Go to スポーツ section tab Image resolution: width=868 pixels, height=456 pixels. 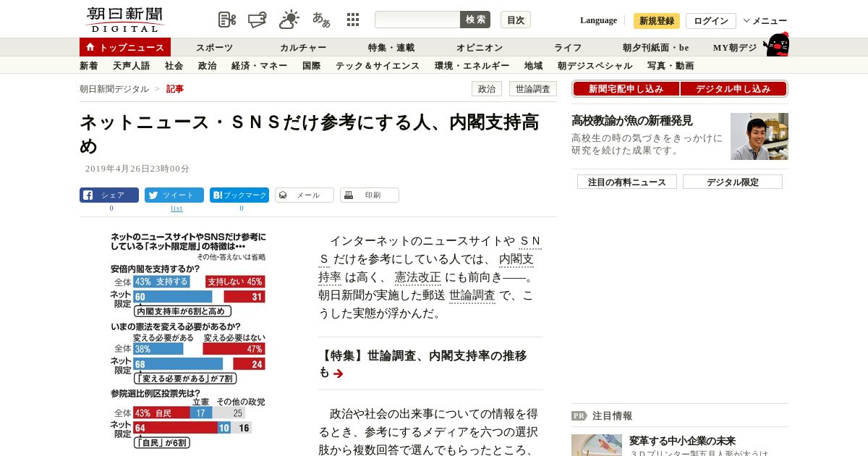pos(214,48)
